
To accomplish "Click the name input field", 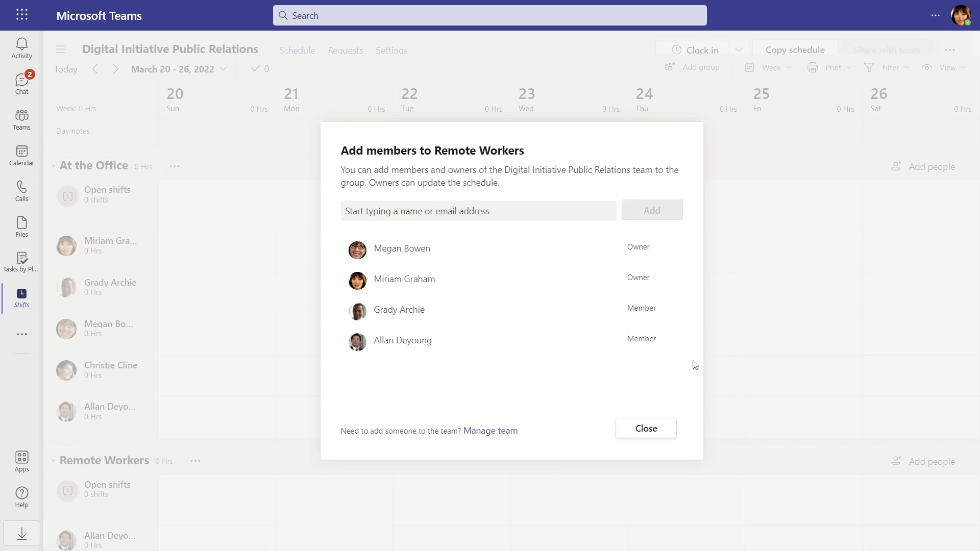I will click(479, 211).
